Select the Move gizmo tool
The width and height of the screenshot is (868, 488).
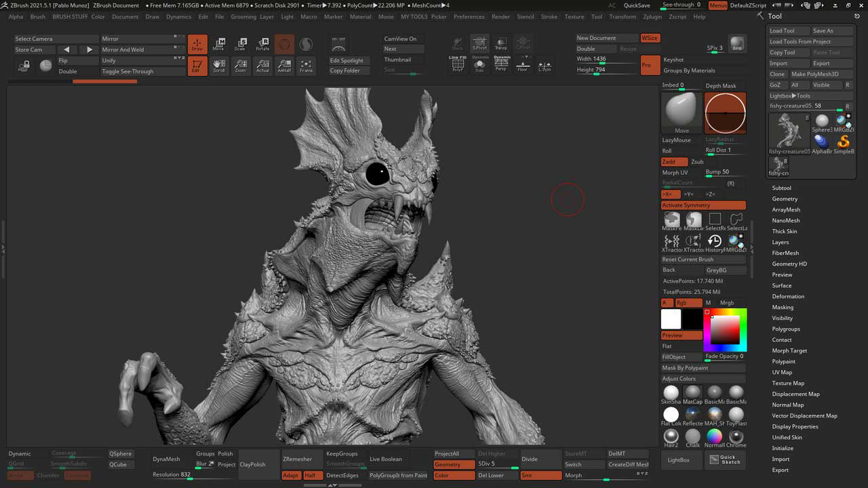218,44
